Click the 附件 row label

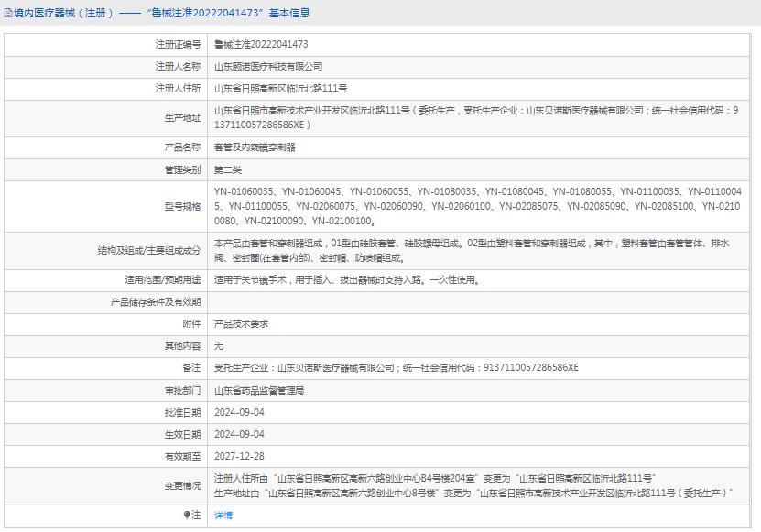[191, 324]
